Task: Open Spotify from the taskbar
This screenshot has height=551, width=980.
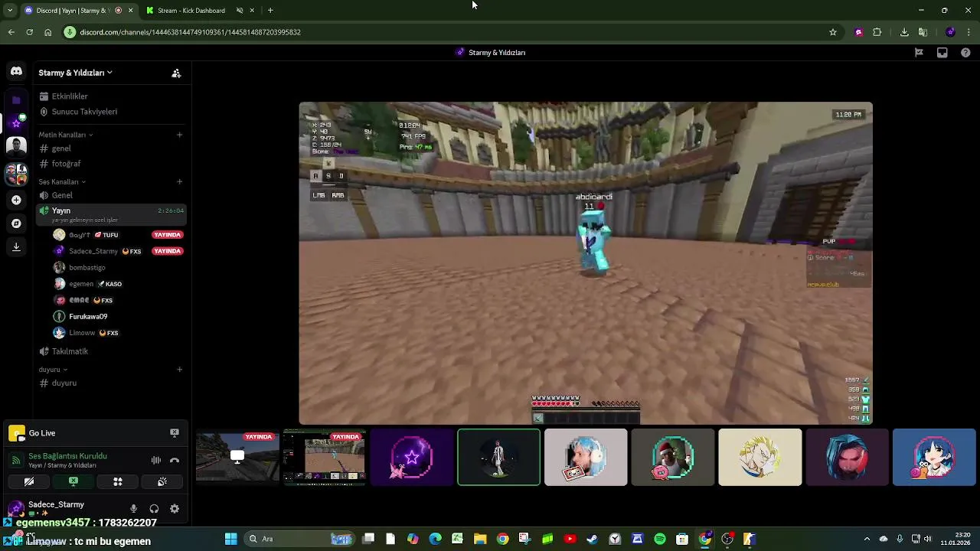Action: (x=660, y=539)
